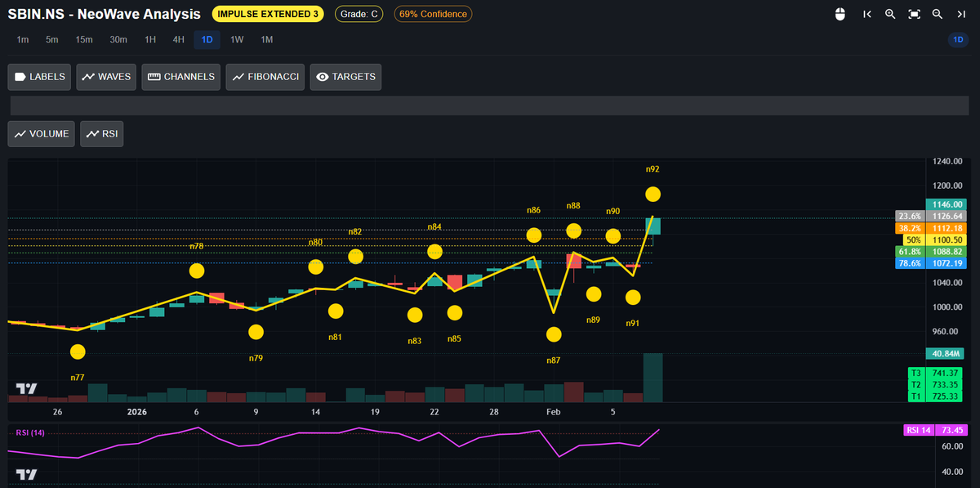Click the SBIN.NS - NeoWave Analysis title
The height and width of the screenshot is (488, 980).
[104, 14]
